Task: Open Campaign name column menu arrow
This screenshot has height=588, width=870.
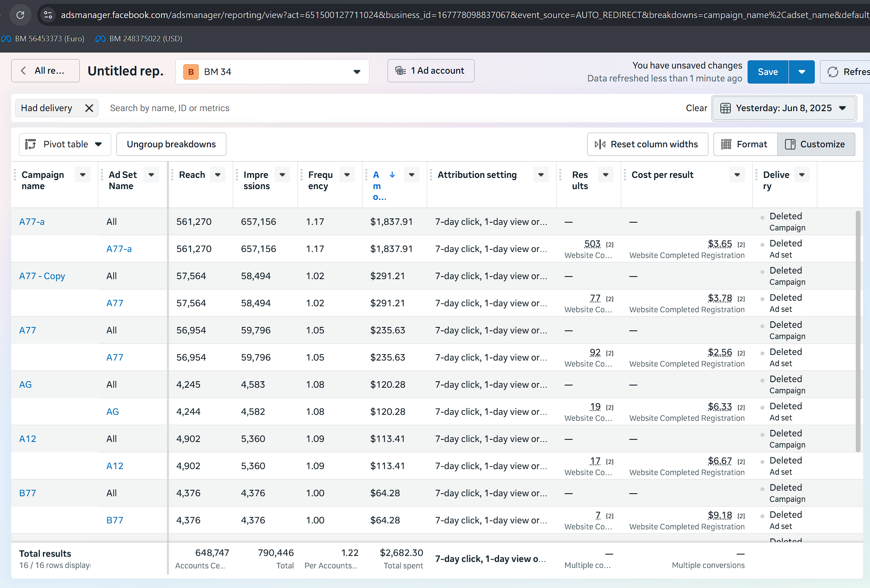Action: coord(83,174)
